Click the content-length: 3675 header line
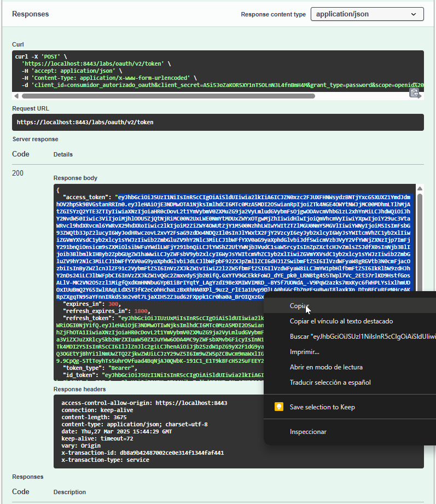 tap(94, 417)
